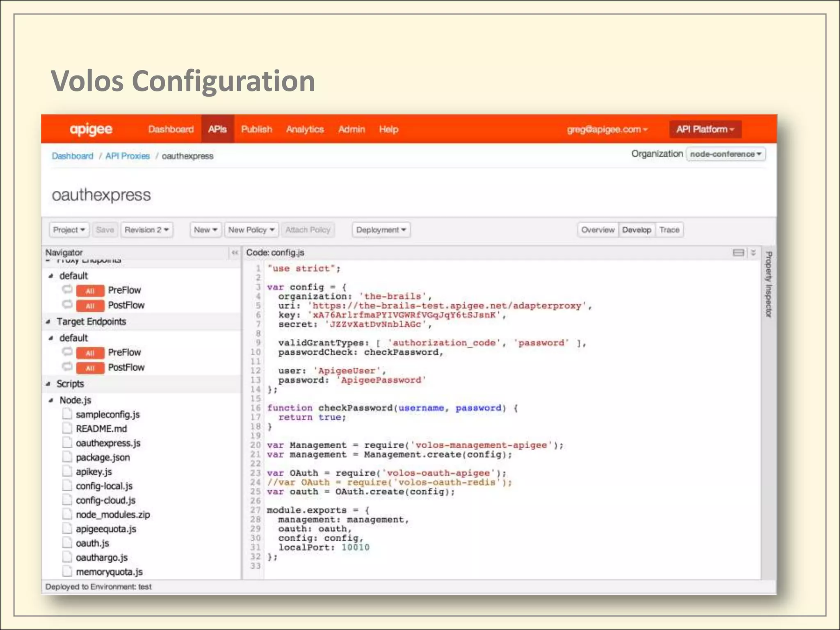
Task: Click the apikey.js file icon
Action: (x=67, y=472)
